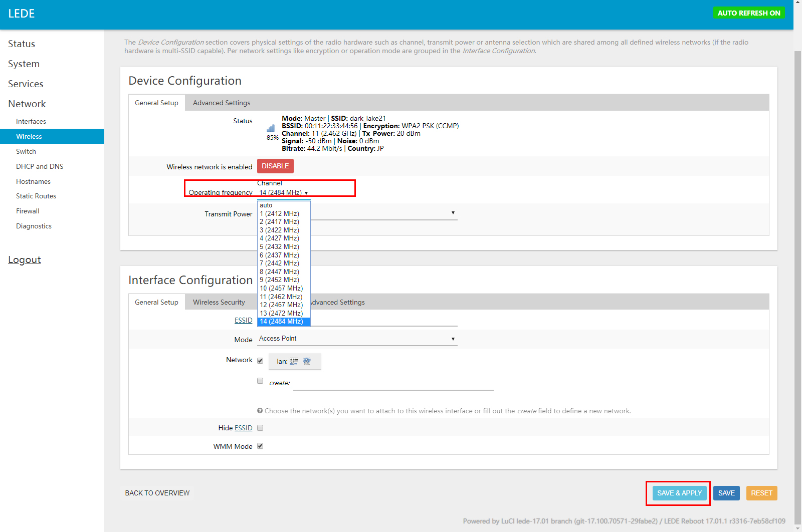
Task: Expand the Mode Access Point dropdown
Action: 357,339
